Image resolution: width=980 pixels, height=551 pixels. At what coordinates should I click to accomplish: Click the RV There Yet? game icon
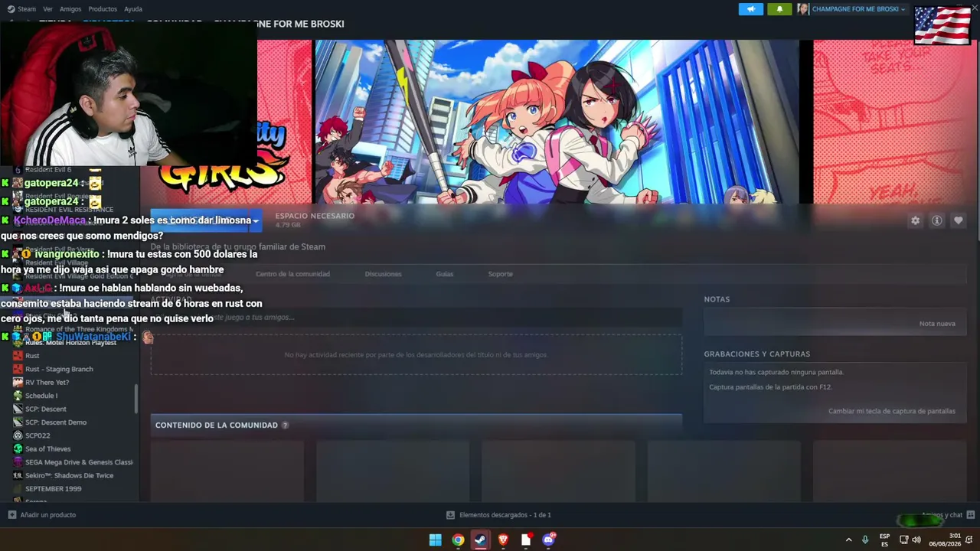18,383
